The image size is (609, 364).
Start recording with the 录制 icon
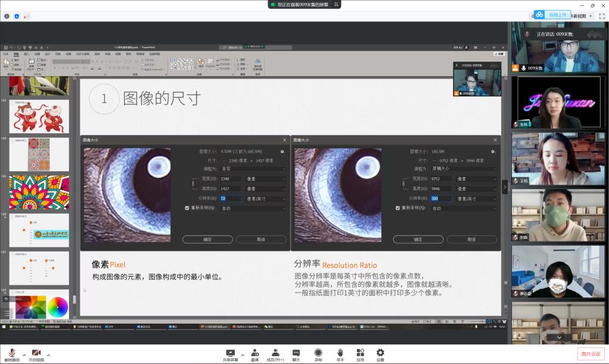coord(318,352)
